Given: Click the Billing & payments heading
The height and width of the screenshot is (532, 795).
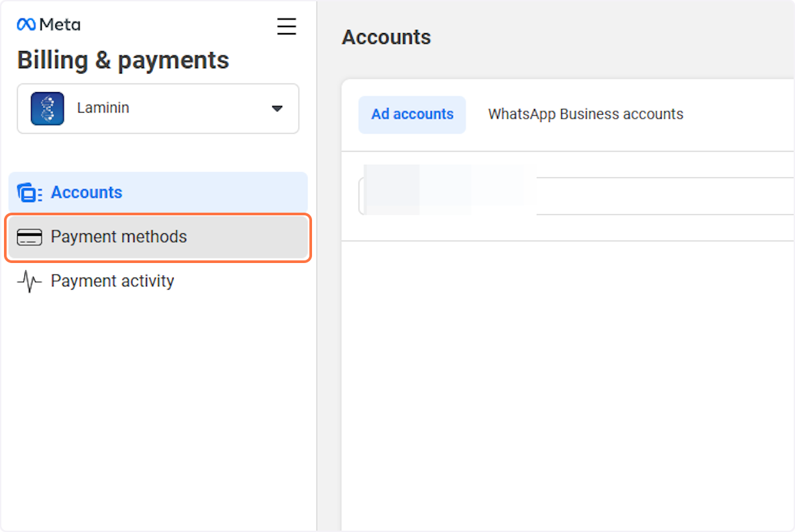Looking at the screenshot, I should tap(123, 60).
